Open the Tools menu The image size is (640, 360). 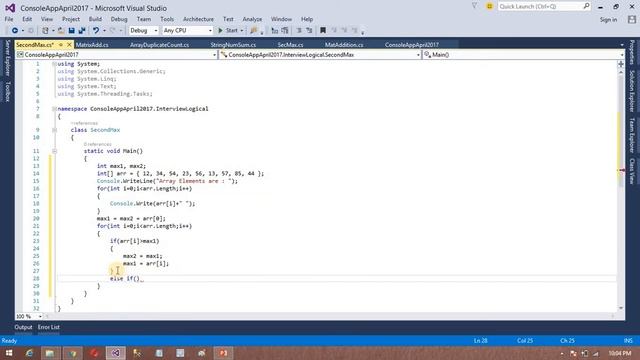167,19
